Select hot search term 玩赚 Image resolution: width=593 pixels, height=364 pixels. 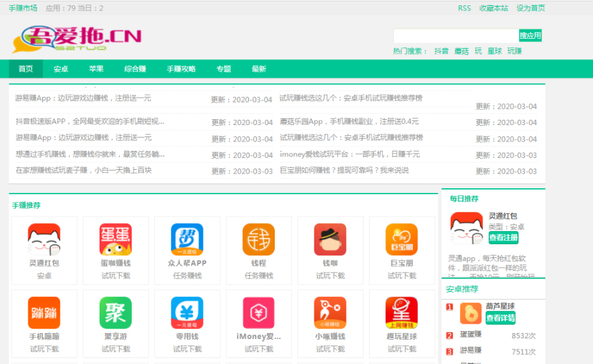[x=515, y=51]
